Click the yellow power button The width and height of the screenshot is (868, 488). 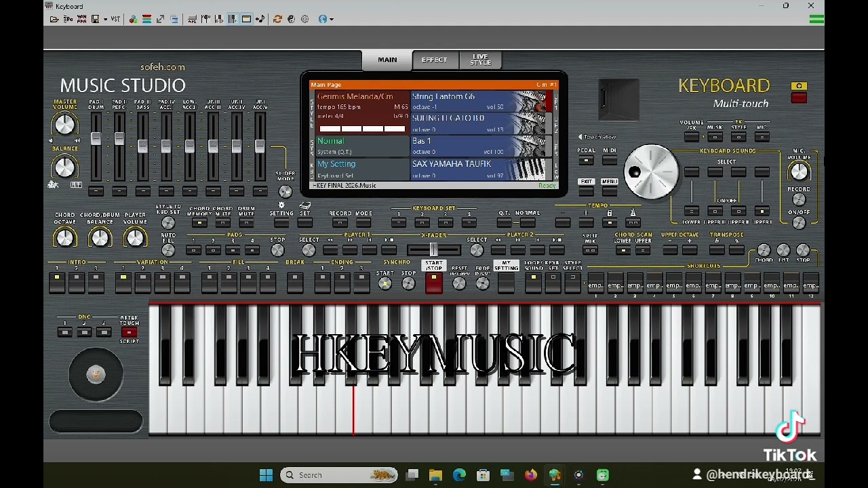799,86
